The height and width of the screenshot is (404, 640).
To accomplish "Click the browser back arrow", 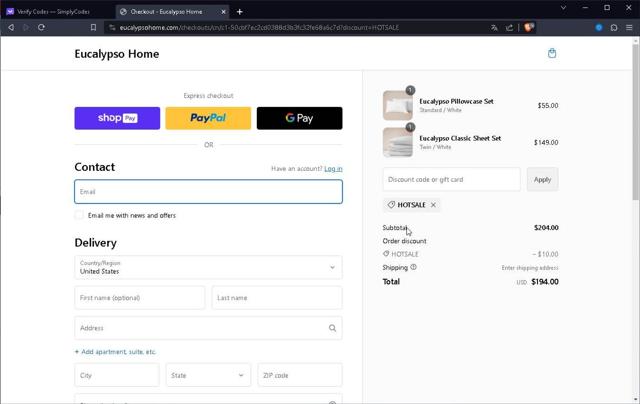I will click(11, 27).
